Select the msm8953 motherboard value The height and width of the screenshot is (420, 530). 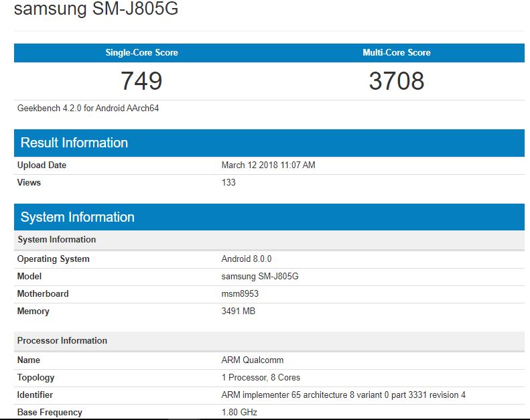240,293
